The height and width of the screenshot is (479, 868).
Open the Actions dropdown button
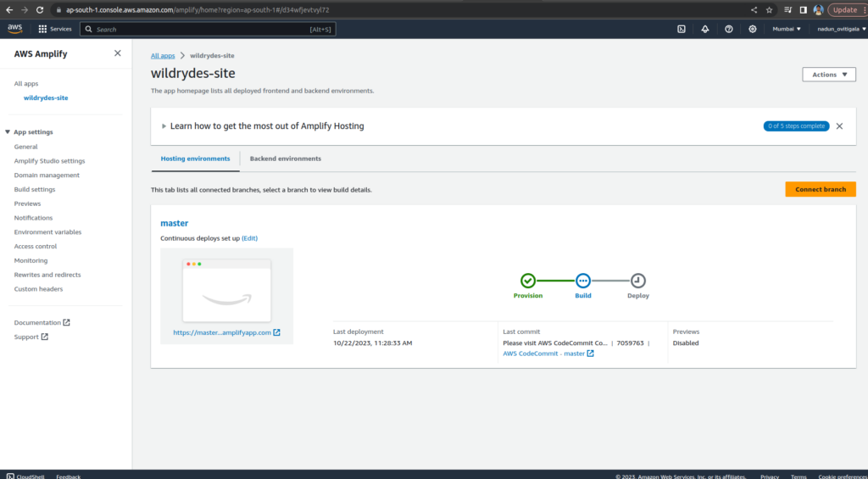coord(829,75)
